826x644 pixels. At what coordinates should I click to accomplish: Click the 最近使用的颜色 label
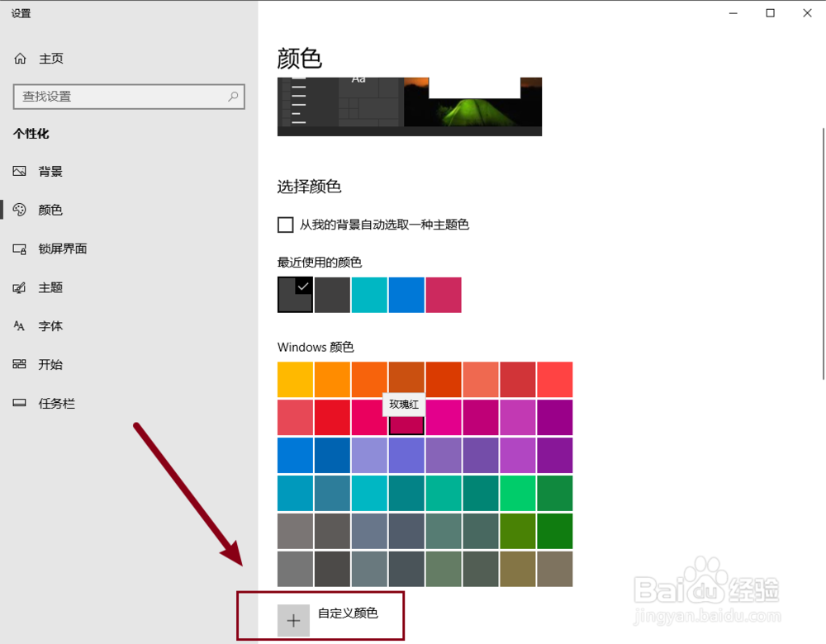(x=319, y=263)
